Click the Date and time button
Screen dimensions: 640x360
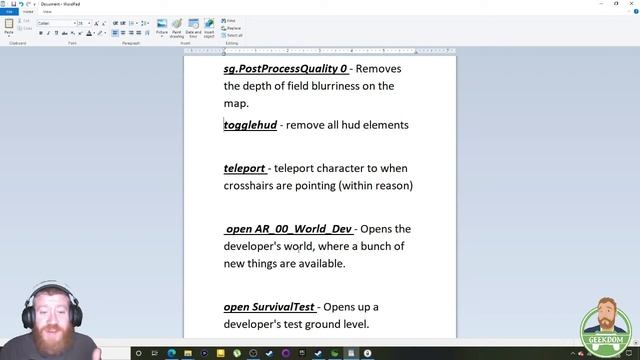pyautogui.click(x=193, y=28)
